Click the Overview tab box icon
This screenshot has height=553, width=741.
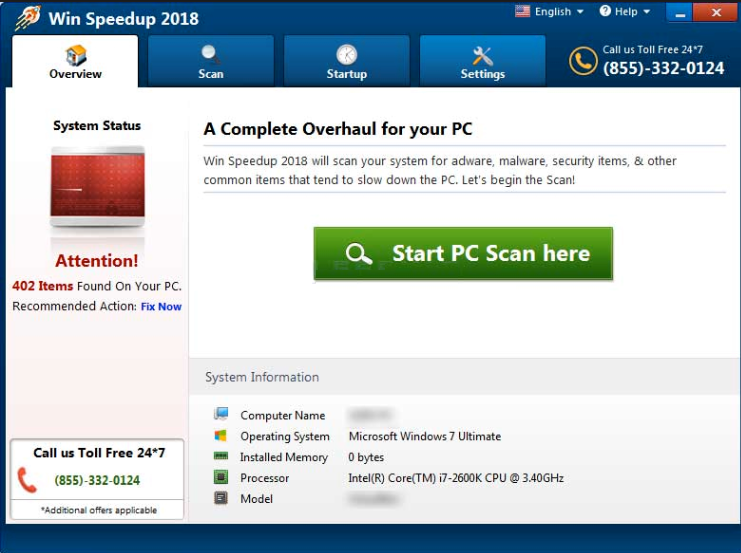point(76,54)
